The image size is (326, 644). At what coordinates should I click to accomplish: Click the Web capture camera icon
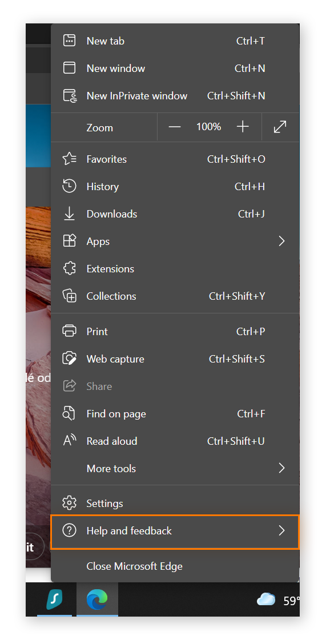coord(69,359)
